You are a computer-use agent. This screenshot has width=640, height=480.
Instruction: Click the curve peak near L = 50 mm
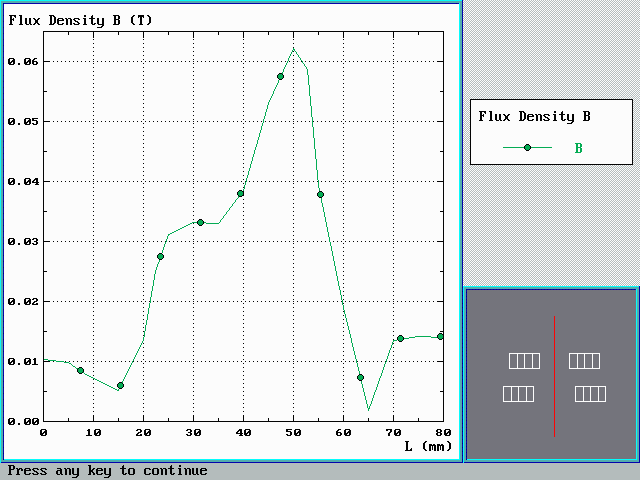(293, 49)
